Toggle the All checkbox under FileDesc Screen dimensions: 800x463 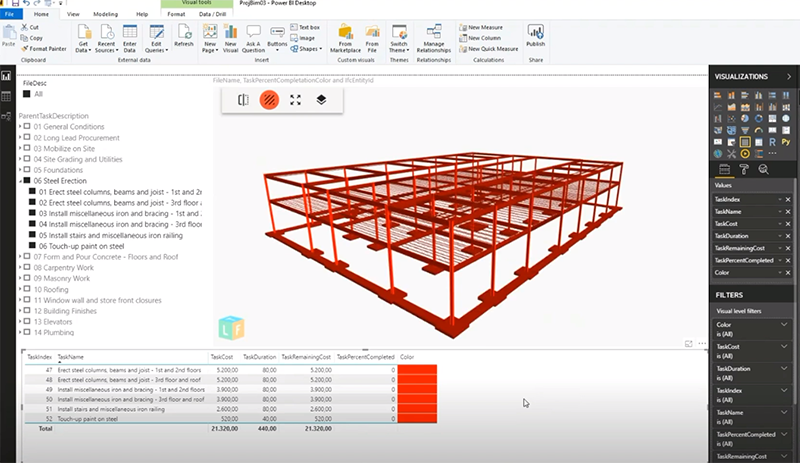coord(27,93)
